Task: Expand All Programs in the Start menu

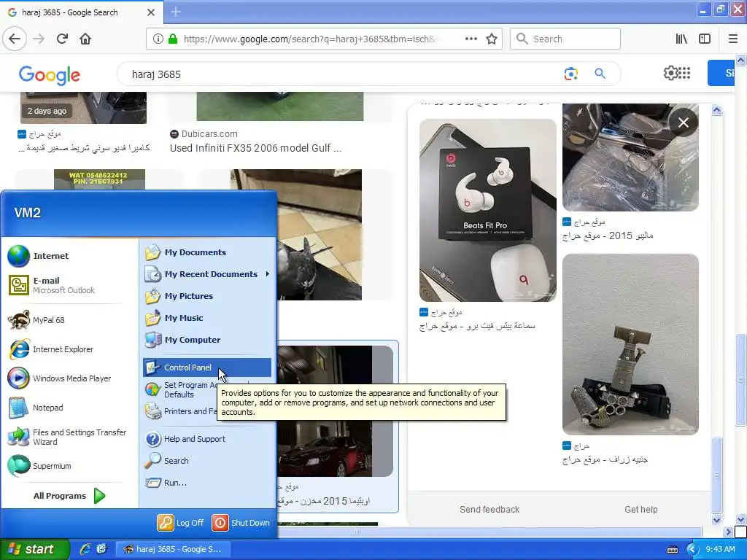Action: (x=69, y=496)
